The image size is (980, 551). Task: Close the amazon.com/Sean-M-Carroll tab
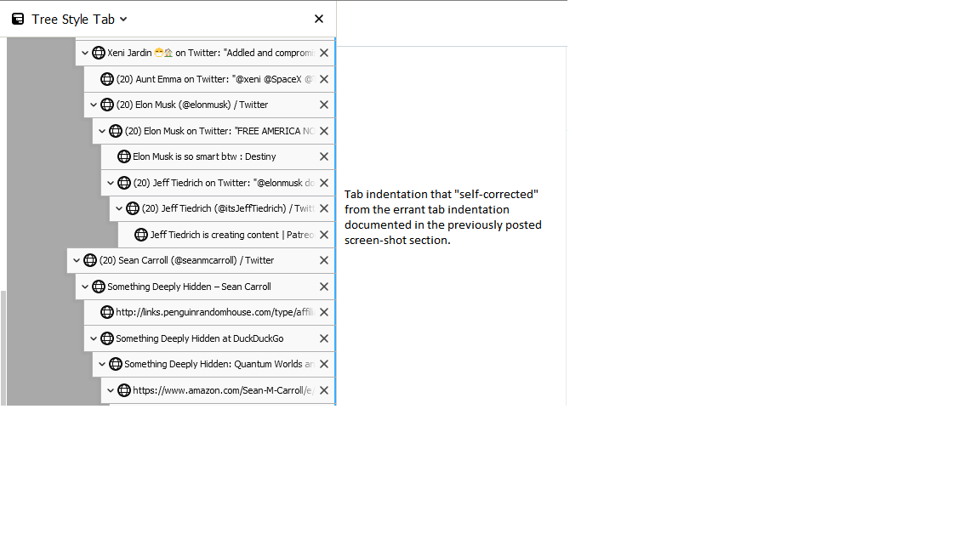(x=324, y=390)
